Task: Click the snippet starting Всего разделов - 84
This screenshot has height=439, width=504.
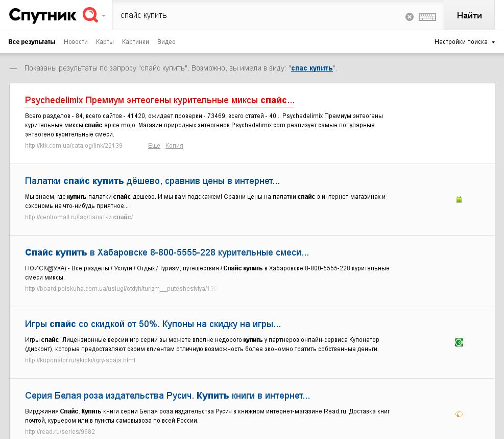Action: [204, 125]
